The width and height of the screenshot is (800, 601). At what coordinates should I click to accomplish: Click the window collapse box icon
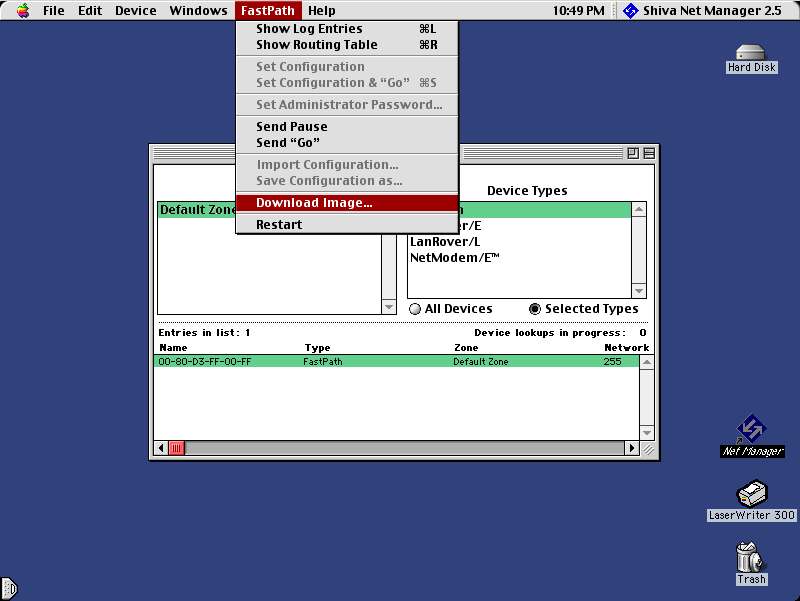648,153
